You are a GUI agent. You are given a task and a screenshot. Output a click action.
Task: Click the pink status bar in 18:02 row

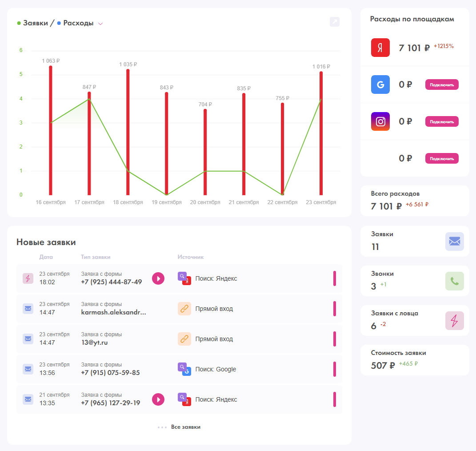pos(335,278)
